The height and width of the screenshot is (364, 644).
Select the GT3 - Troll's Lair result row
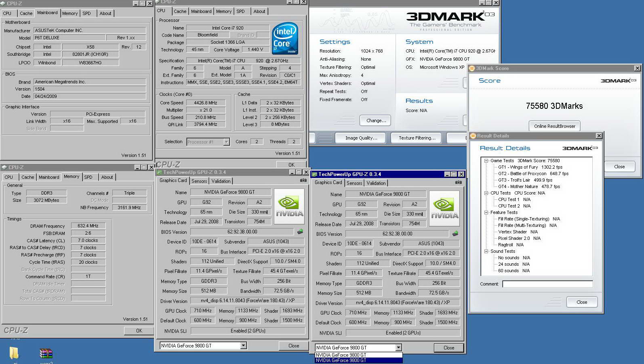525,180
